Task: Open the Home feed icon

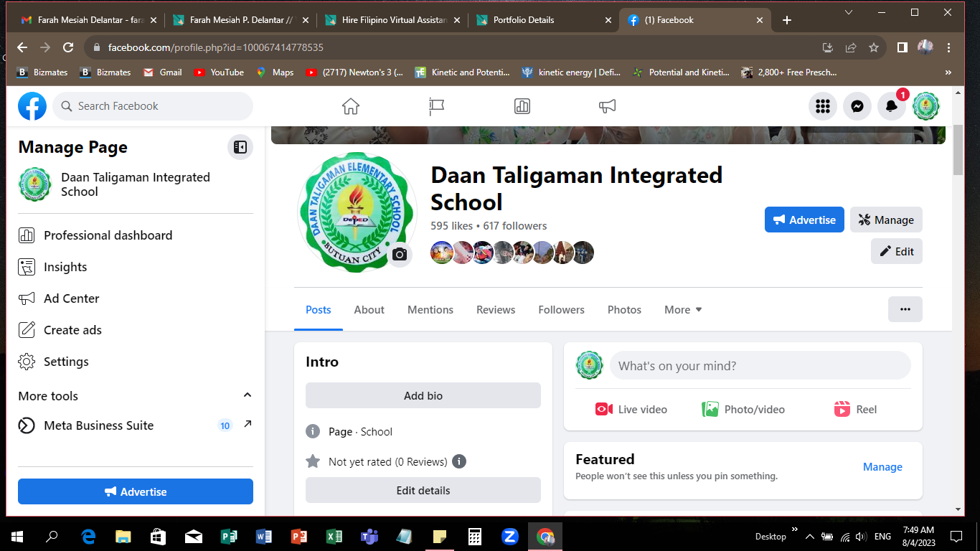Action: [351, 106]
